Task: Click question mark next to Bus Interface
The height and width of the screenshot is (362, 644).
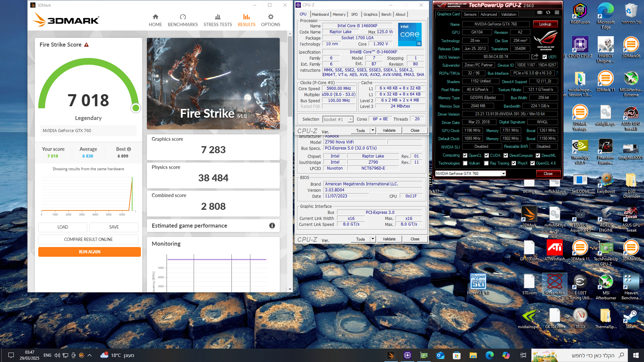Action: [557, 73]
